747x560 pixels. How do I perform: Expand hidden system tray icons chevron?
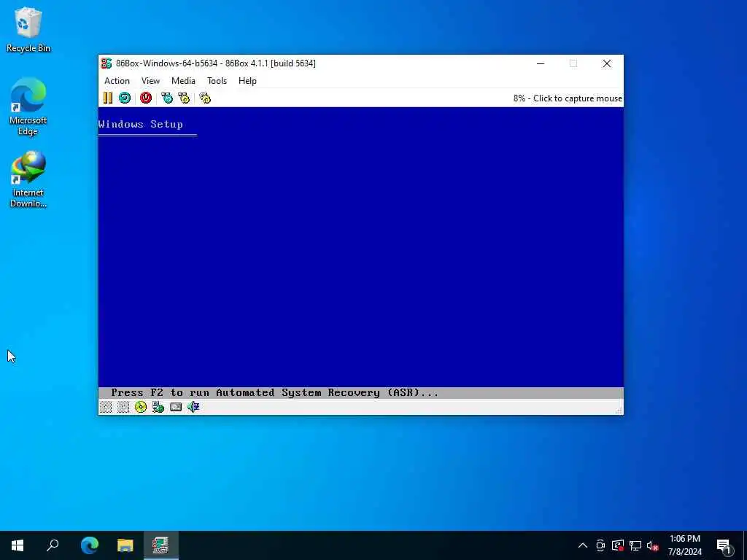[583, 545]
